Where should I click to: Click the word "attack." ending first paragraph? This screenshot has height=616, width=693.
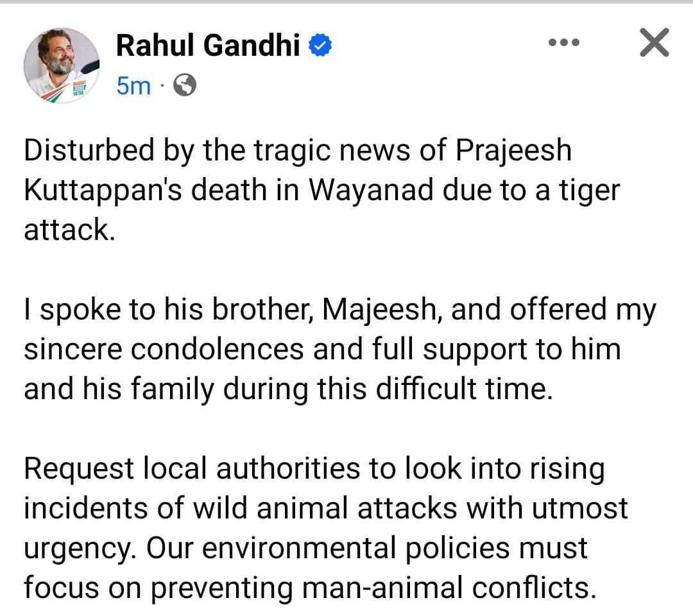pyautogui.click(x=69, y=230)
